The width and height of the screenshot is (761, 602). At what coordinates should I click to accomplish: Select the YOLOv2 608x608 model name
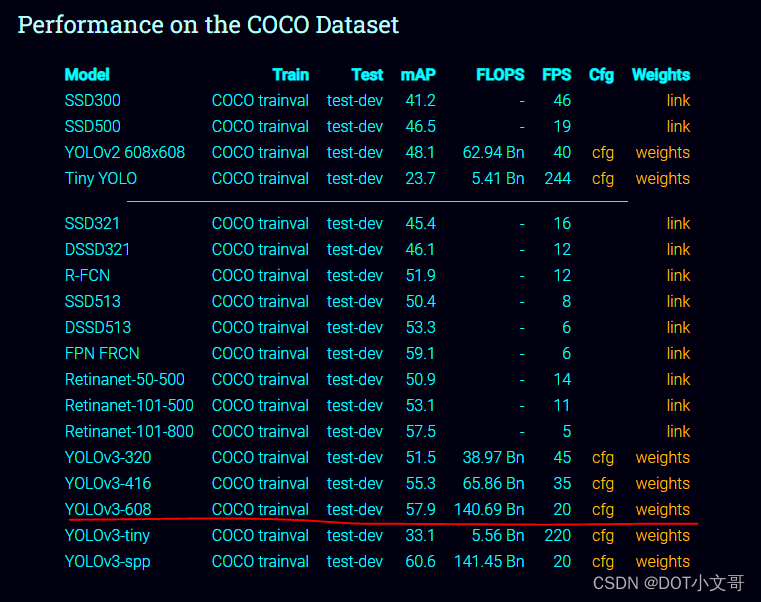[125, 152]
